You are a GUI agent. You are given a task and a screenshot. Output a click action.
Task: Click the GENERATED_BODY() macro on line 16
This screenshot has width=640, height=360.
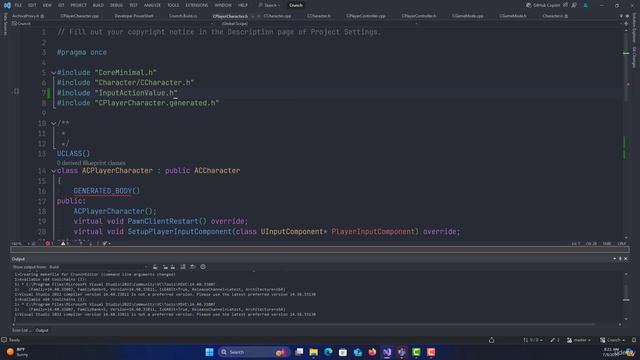coord(107,191)
